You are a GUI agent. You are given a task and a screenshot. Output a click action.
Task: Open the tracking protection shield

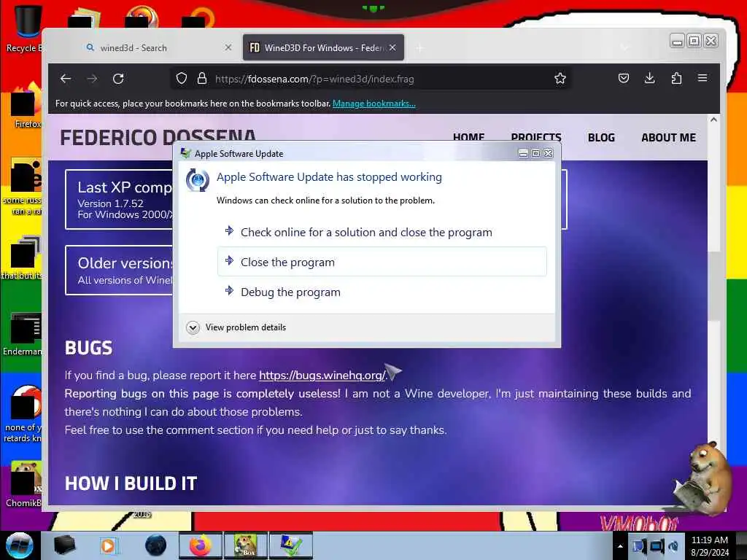pos(182,79)
